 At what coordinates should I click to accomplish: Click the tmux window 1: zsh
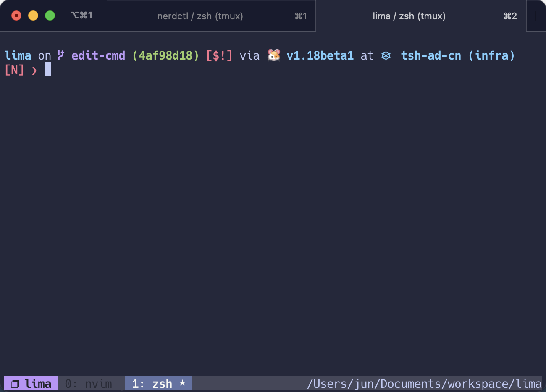click(159, 384)
